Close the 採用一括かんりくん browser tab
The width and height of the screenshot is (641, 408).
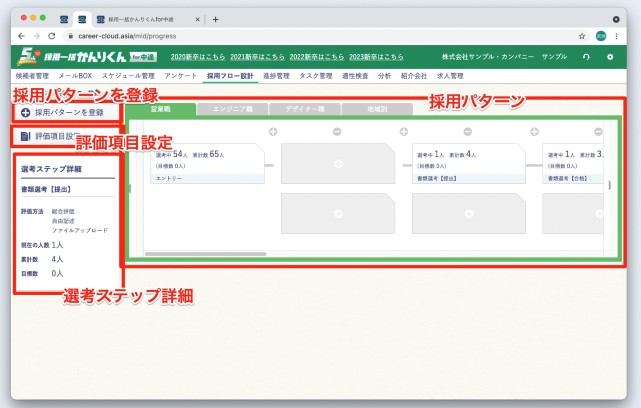click(197, 19)
